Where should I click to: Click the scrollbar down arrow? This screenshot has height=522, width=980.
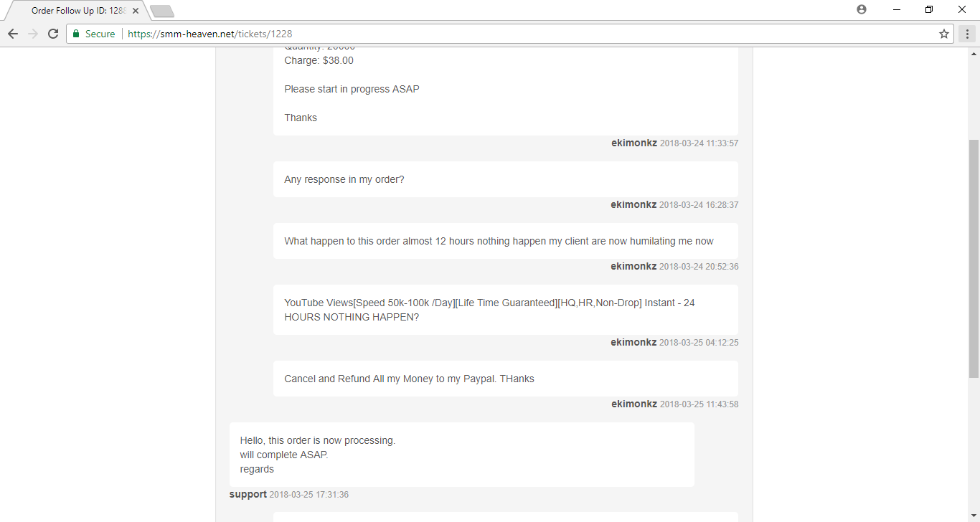coord(974,516)
